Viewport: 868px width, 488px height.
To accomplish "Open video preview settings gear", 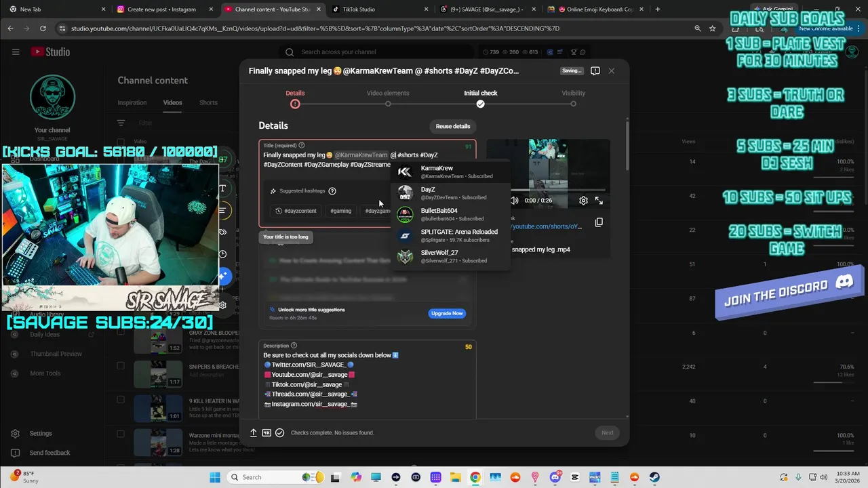I will point(583,201).
